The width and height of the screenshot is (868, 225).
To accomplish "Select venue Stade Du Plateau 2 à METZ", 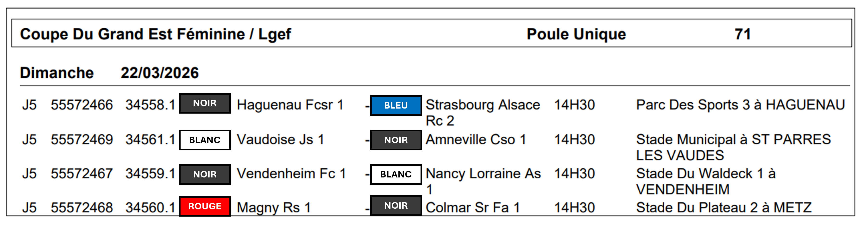I will (724, 207).
